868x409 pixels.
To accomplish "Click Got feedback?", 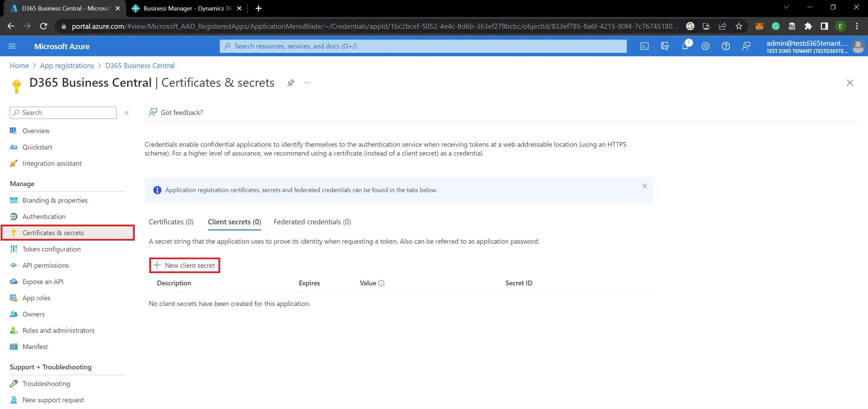I will coord(176,113).
